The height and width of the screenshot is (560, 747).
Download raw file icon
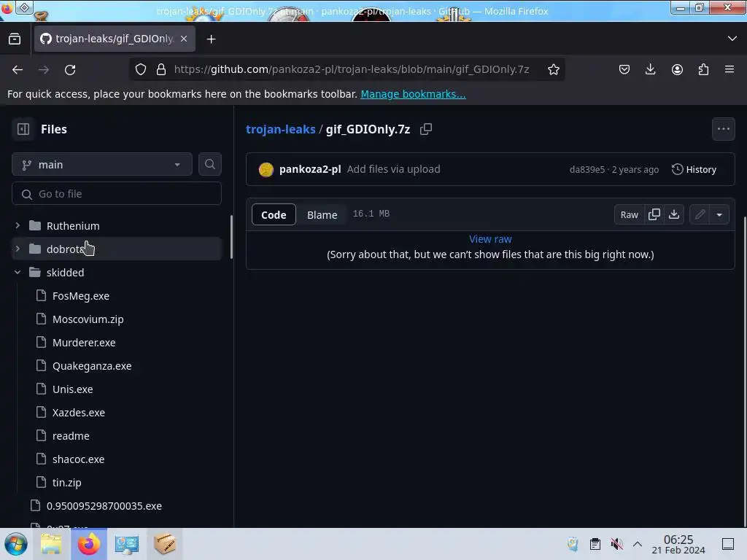(673, 214)
